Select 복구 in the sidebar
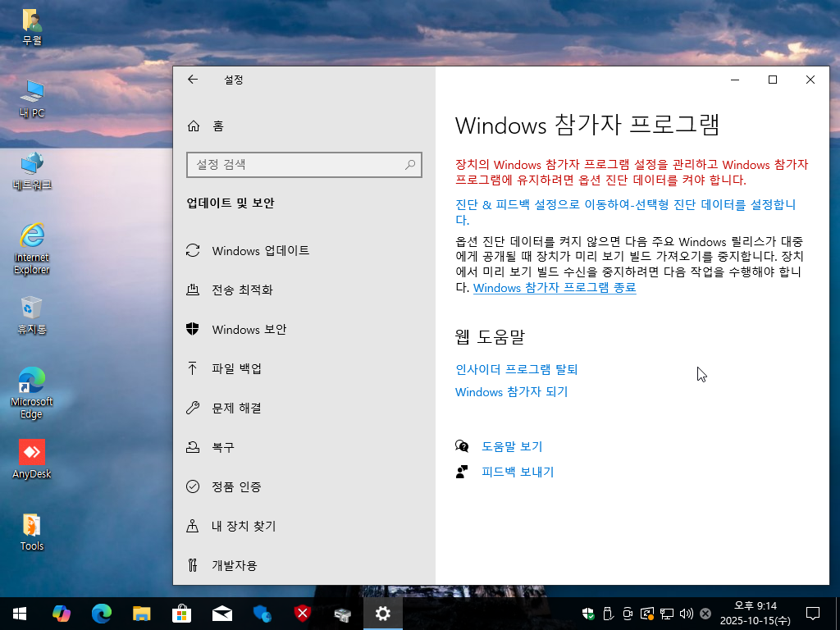The height and width of the screenshot is (630, 840). [x=304, y=447]
